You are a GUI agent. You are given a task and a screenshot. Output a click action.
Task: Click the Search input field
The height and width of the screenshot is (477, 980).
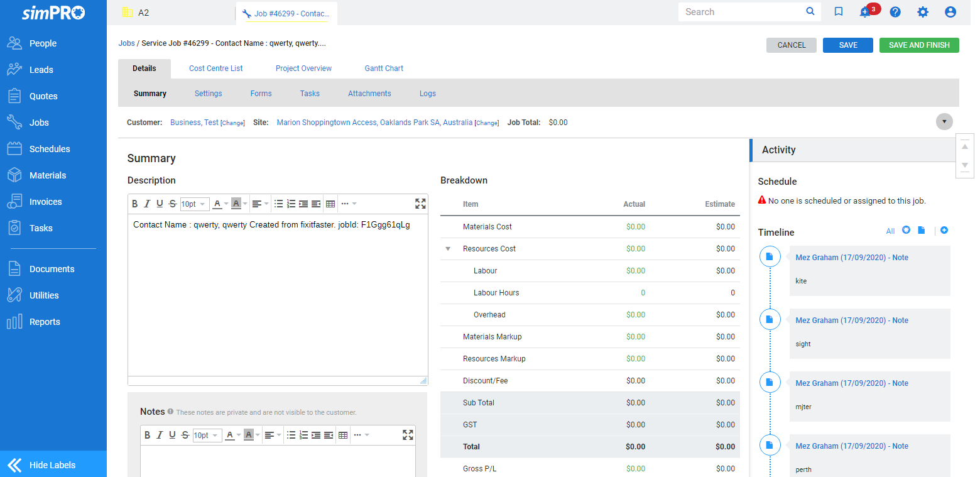point(741,12)
